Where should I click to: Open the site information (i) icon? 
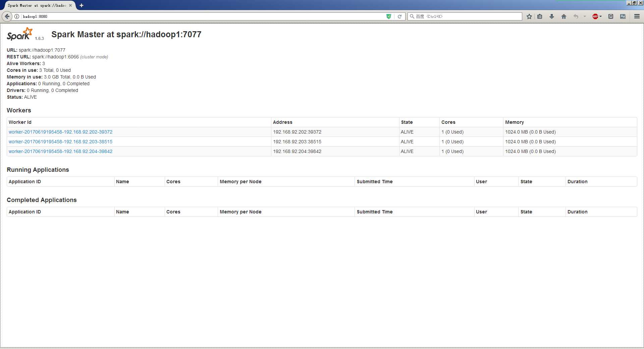[x=17, y=16]
